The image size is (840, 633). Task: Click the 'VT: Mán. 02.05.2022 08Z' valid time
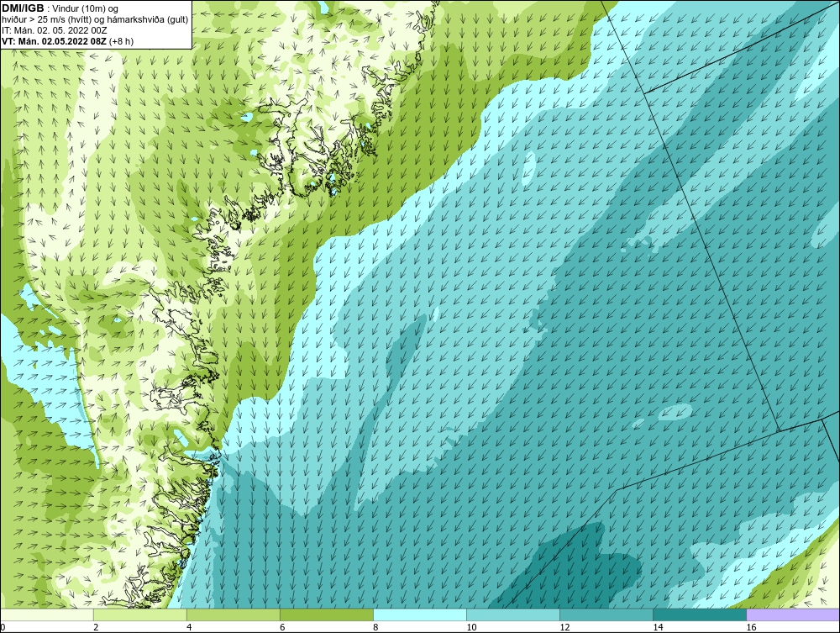coord(54,41)
